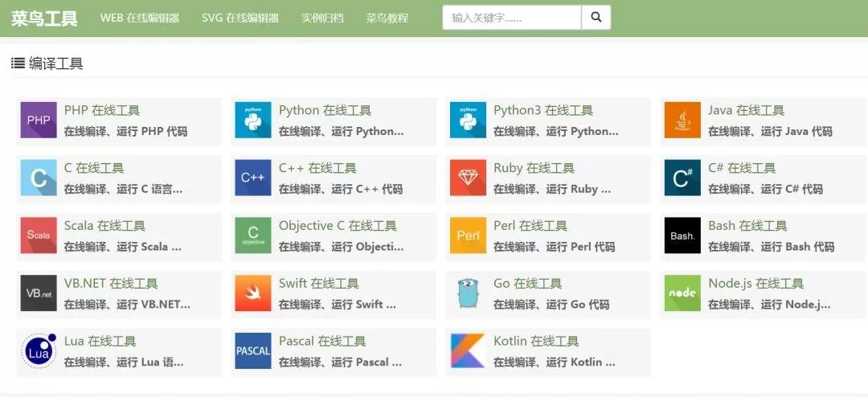
Task: Click the PASCAL blue icon
Action: pyautogui.click(x=253, y=350)
